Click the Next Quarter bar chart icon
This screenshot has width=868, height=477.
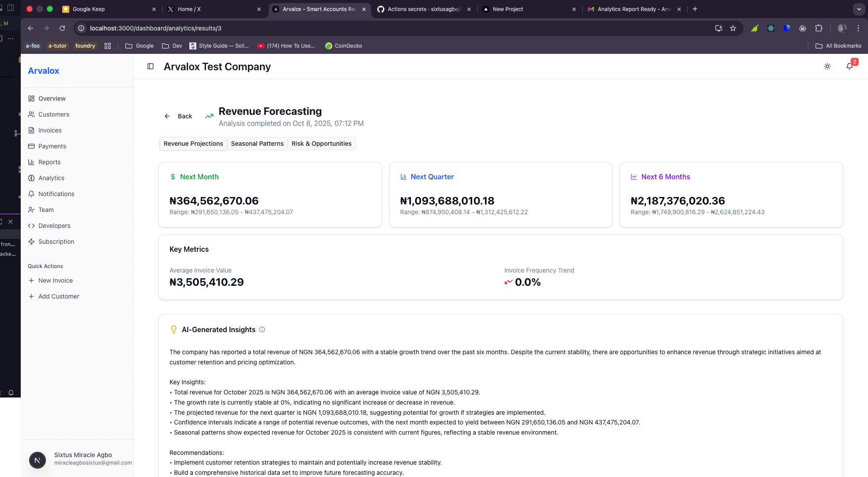point(403,177)
